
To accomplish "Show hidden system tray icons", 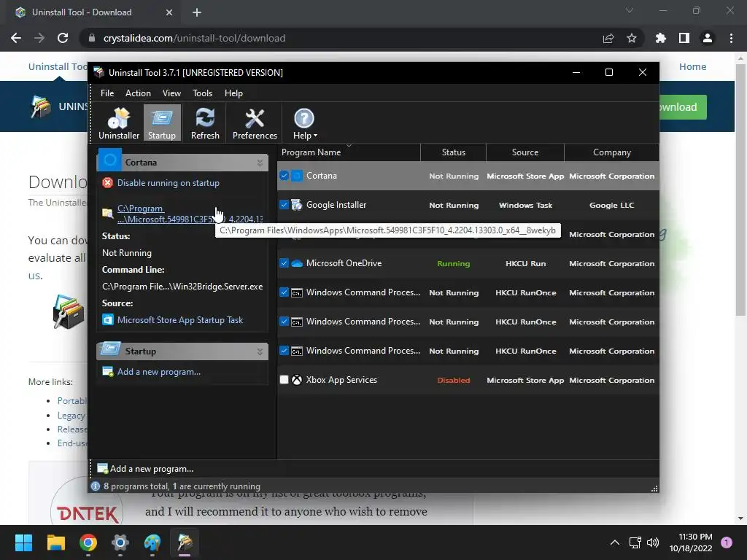I will (615, 542).
